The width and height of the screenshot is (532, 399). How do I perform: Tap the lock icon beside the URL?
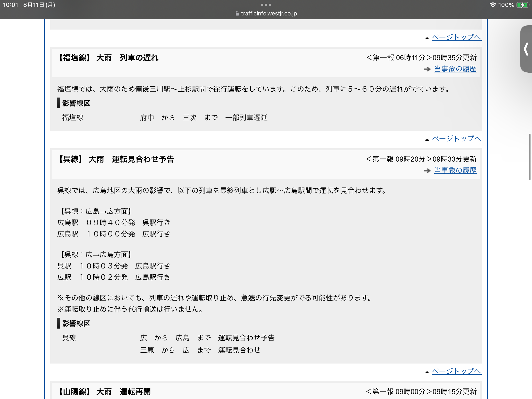tap(237, 14)
